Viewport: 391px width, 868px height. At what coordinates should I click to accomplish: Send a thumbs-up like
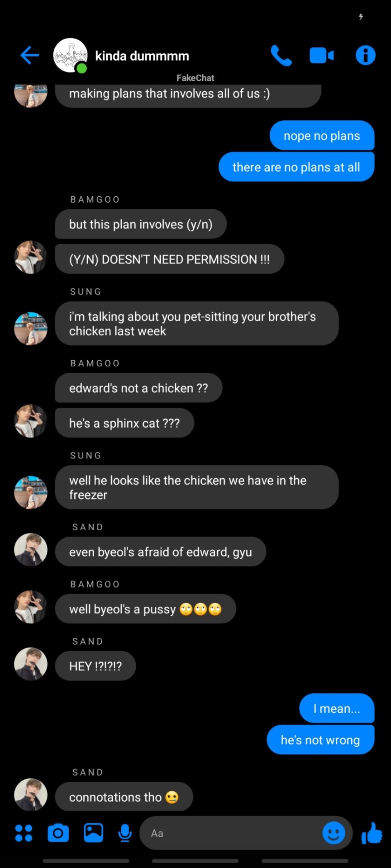point(372,833)
